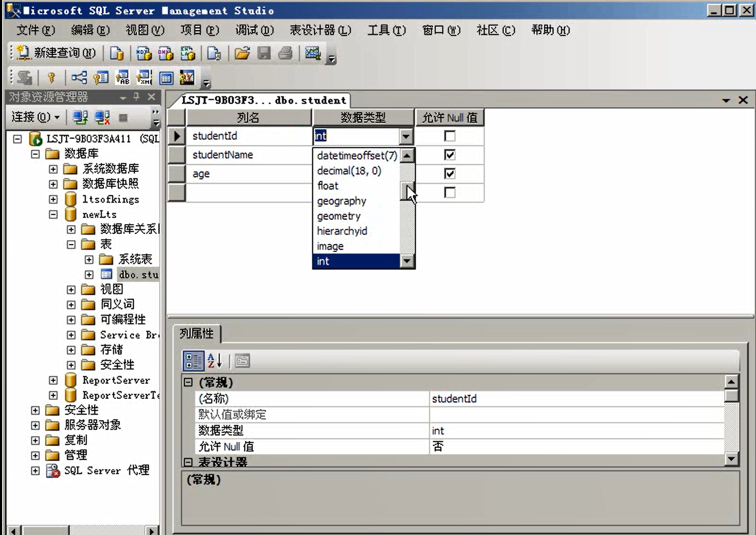756x535 pixels.
Task: Click the 默认值或绑定 property value field
Action: click(x=576, y=415)
